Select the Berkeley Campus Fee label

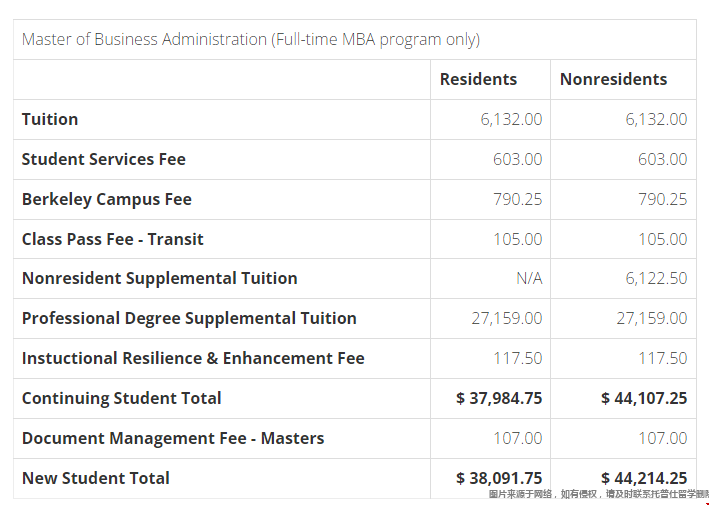point(108,199)
